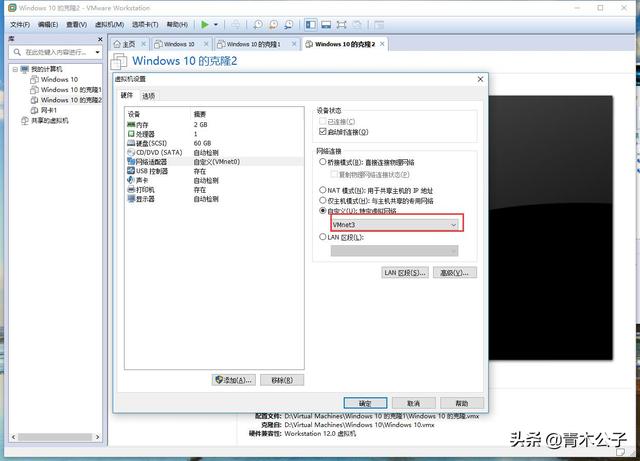Click the 取消 cancel button

point(413,403)
